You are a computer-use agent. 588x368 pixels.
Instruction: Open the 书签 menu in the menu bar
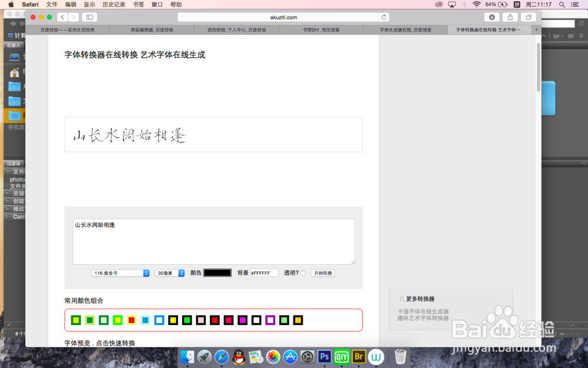pyautogui.click(x=138, y=4)
